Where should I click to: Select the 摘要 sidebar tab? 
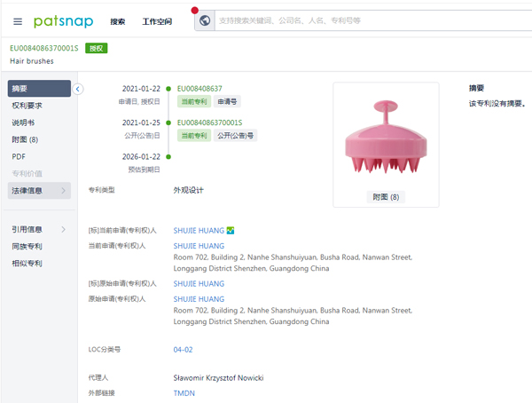[x=39, y=89]
